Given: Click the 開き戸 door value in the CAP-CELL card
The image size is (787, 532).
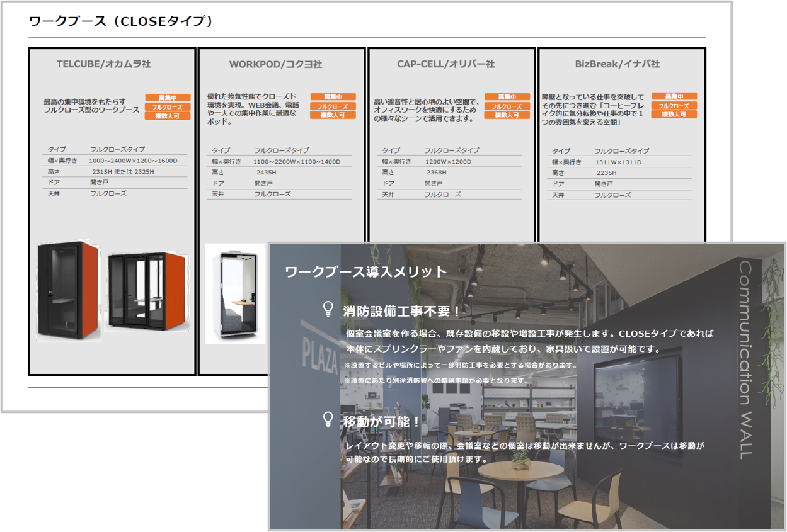Looking at the screenshot, I should coord(434,183).
